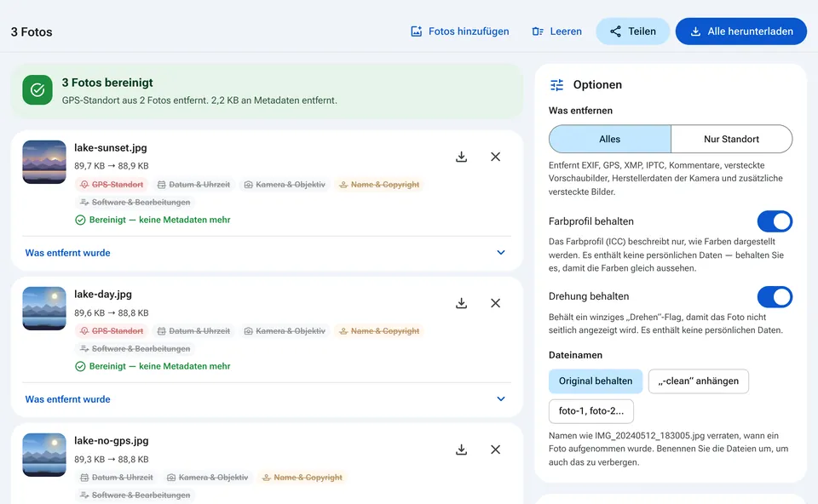Image resolution: width=818 pixels, height=504 pixels.
Task: Download the lake-no-gps.jpg file
Action: tap(461, 450)
